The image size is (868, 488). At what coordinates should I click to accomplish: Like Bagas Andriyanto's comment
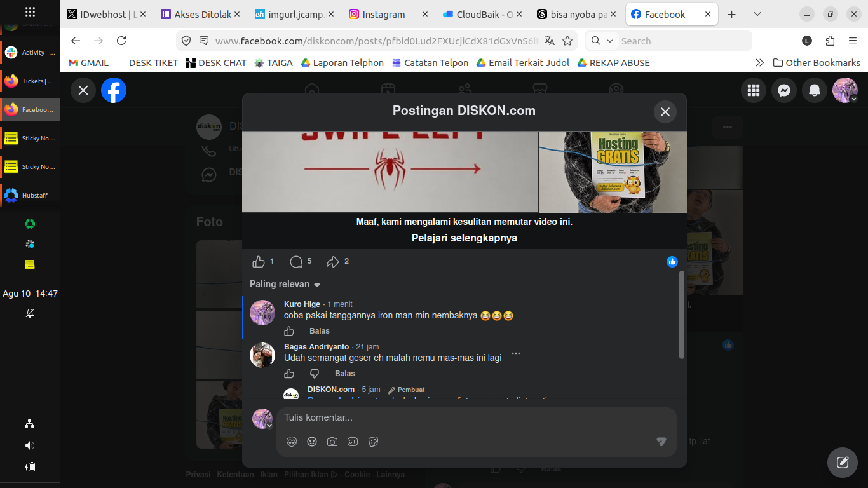pos(289,374)
